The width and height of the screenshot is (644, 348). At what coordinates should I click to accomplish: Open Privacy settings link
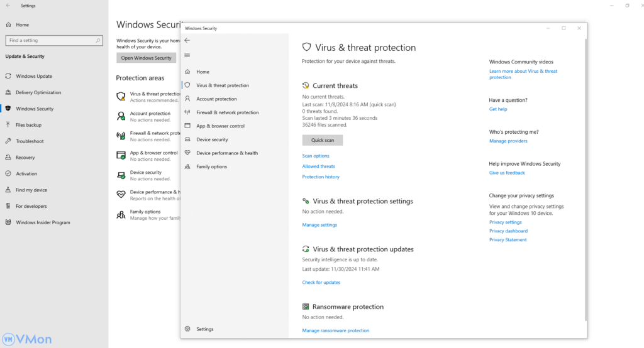(505, 222)
